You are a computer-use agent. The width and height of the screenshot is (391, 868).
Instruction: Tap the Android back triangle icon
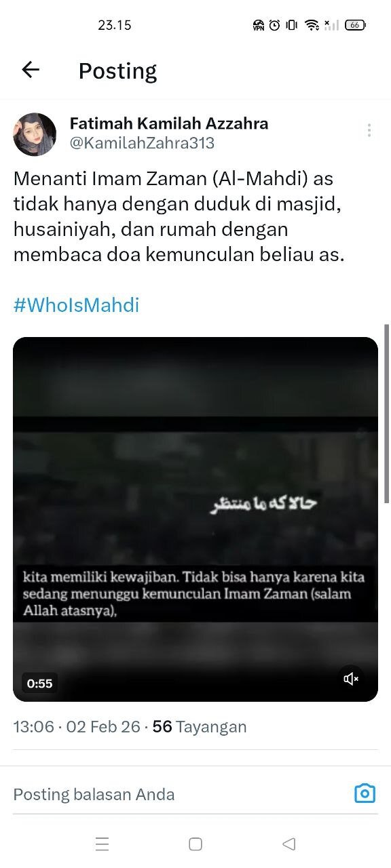pyautogui.click(x=288, y=844)
